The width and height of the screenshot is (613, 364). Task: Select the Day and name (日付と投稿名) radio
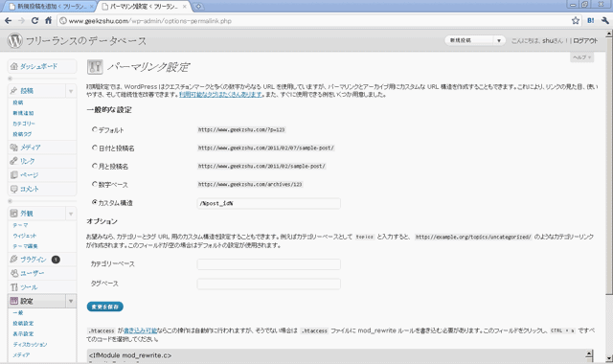[x=94, y=148]
